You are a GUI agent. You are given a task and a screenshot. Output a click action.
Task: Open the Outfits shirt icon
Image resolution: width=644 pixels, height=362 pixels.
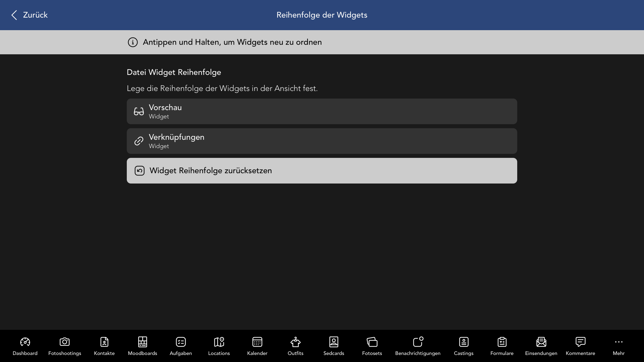(x=296, y=342)
